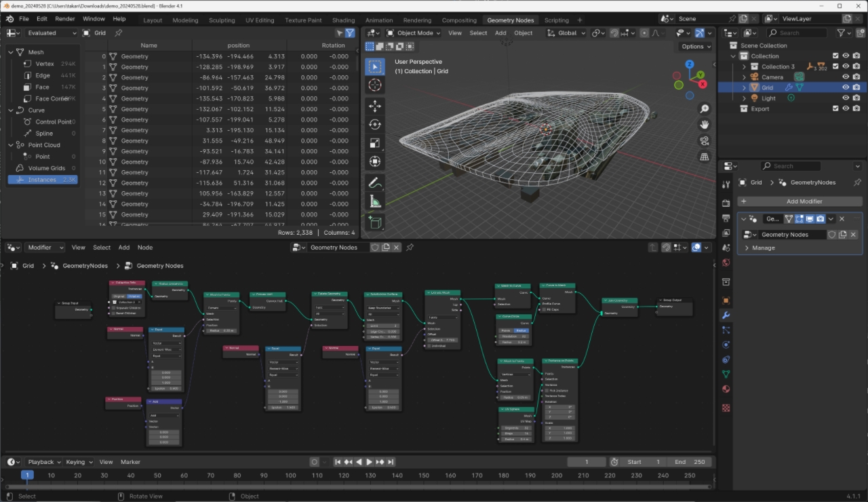Select the Annotate tool
The height and width of the screenshot is (502, 868).
tap(375, 182)
